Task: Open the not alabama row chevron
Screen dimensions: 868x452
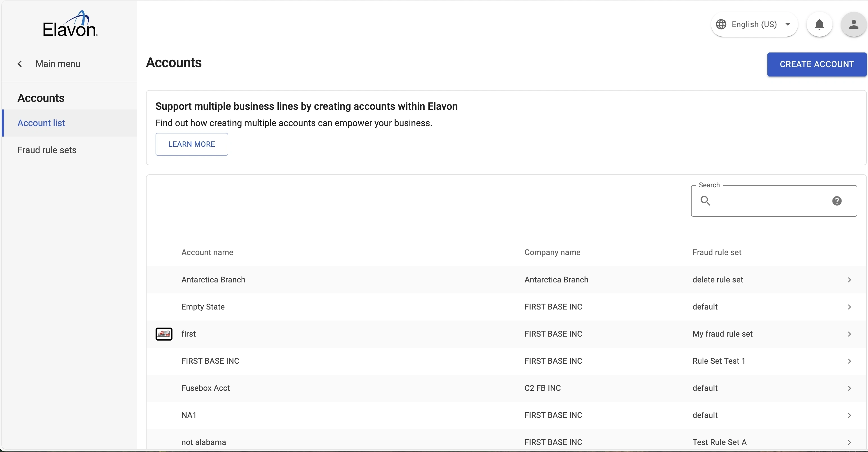Action: coord(849,442)
